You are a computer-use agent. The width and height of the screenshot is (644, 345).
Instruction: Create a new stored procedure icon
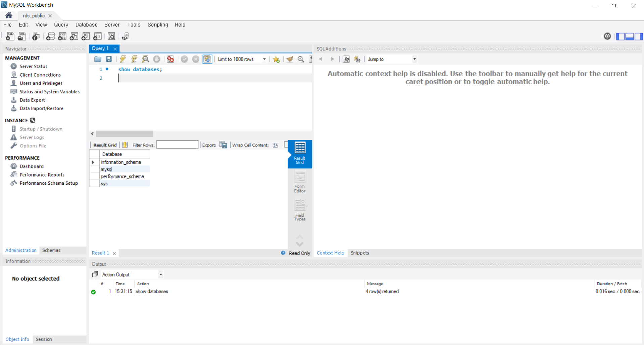pos(86,36)
